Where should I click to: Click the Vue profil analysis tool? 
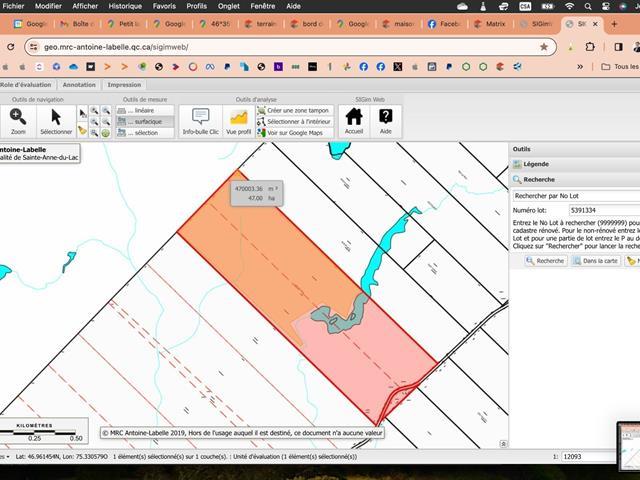click(x=239, y=121)
